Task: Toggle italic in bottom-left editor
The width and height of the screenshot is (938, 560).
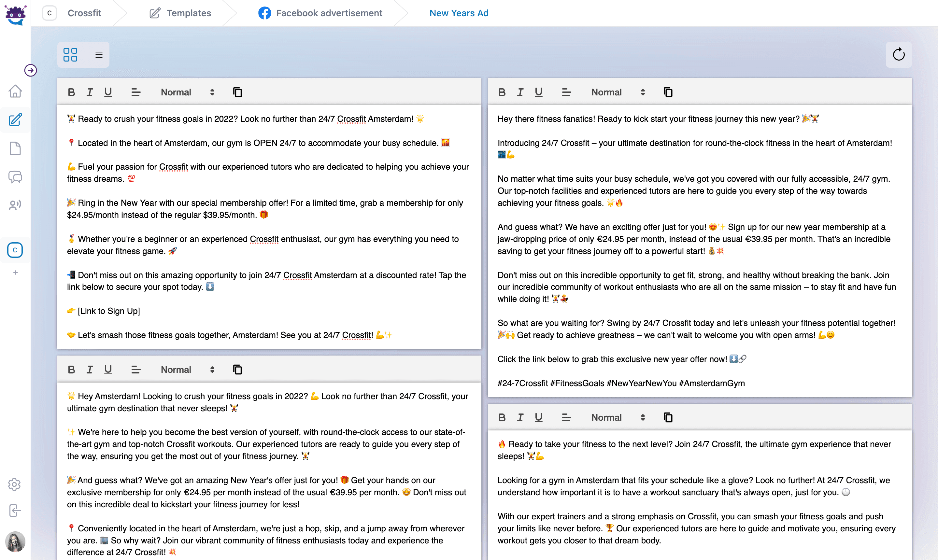Action: (x=90, y=370)
